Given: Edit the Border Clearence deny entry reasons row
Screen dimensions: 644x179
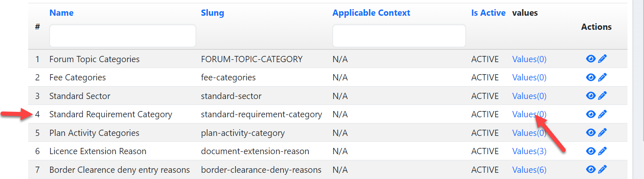Looking at the screenshot, I should [x=602, y=169].
